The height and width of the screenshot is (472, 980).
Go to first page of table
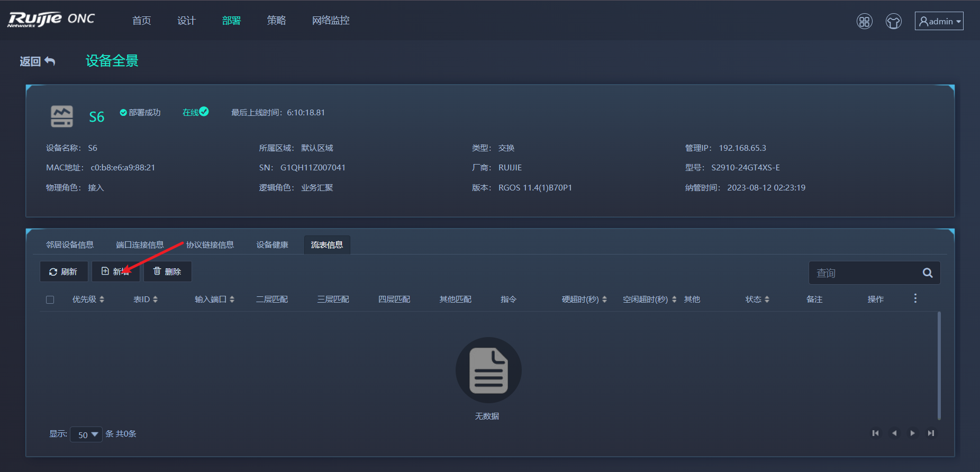(875, 433)
